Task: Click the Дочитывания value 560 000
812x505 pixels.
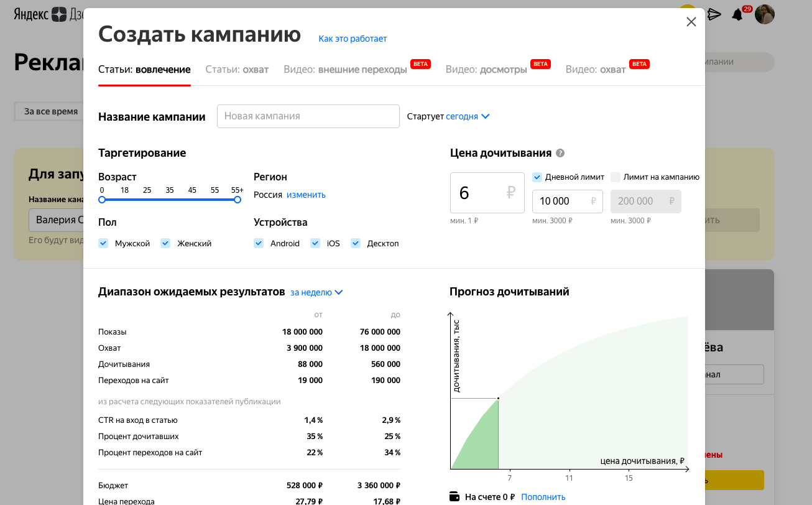Action: [x=385, y=364]
